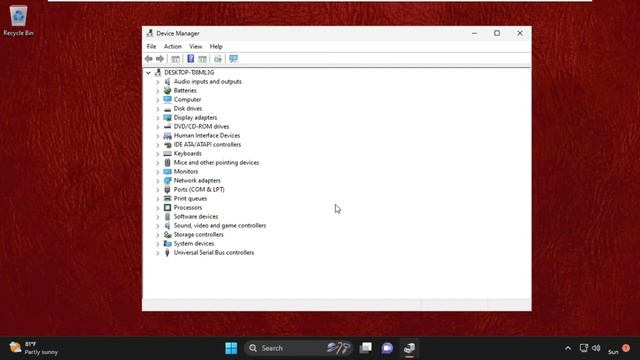Close the Device Manager window

click(x=520, y=33)
